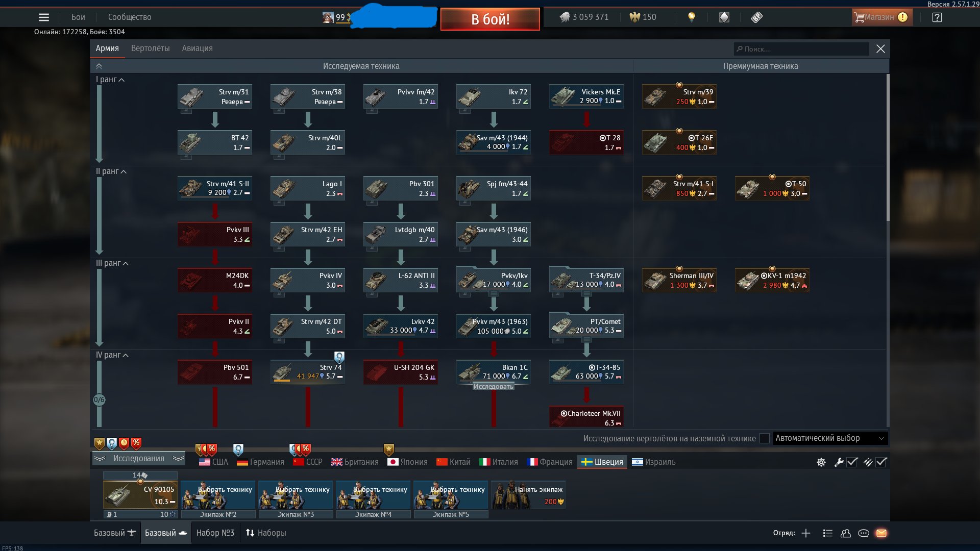Click the auto-ammo refill shells icon
Screen dimensions: 980x551
(x=868, y=462)
